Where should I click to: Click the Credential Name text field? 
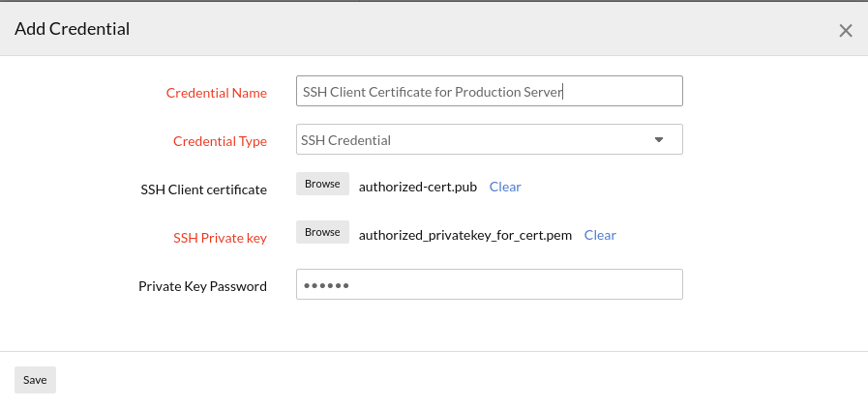489,92
